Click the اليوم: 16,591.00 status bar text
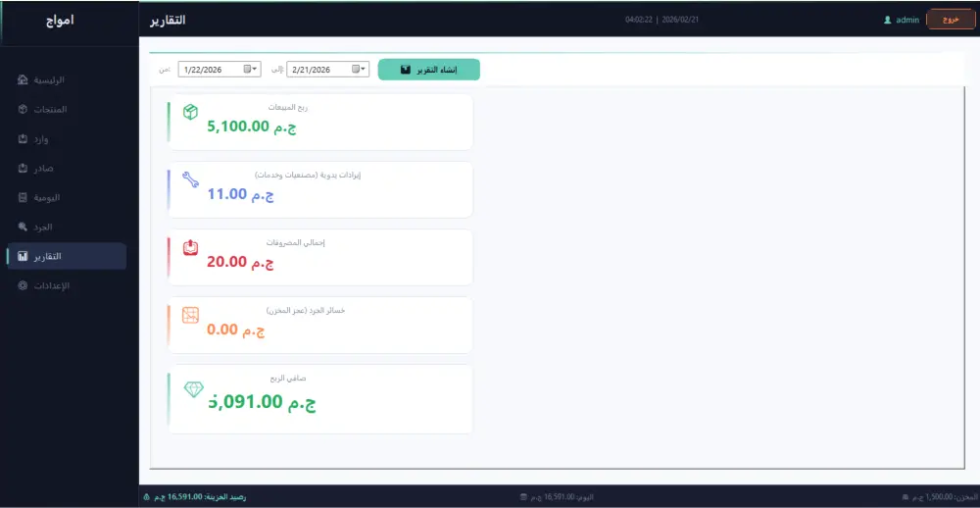 click(x=562, y=497)
